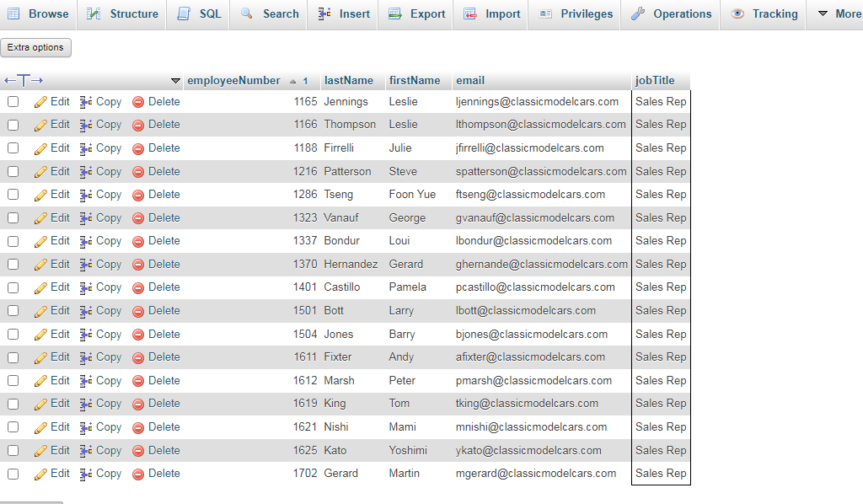The width and height of the screenshot is (863, 504).
Task: Expand the More dropdown menu
Action: click(839, 13)
